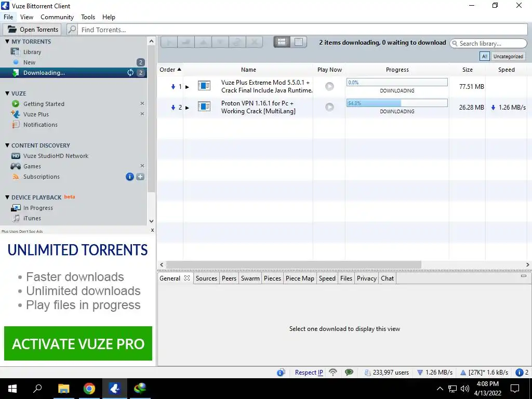The image size is (532, 399).
Task: Click the wifi NAT status icon in status bar
Action: [333, 373]
